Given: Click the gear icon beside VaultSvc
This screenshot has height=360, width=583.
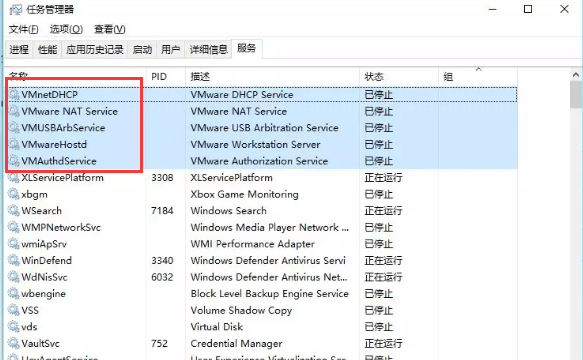Looking at the screenshot, I should click(x=14, y=343).
